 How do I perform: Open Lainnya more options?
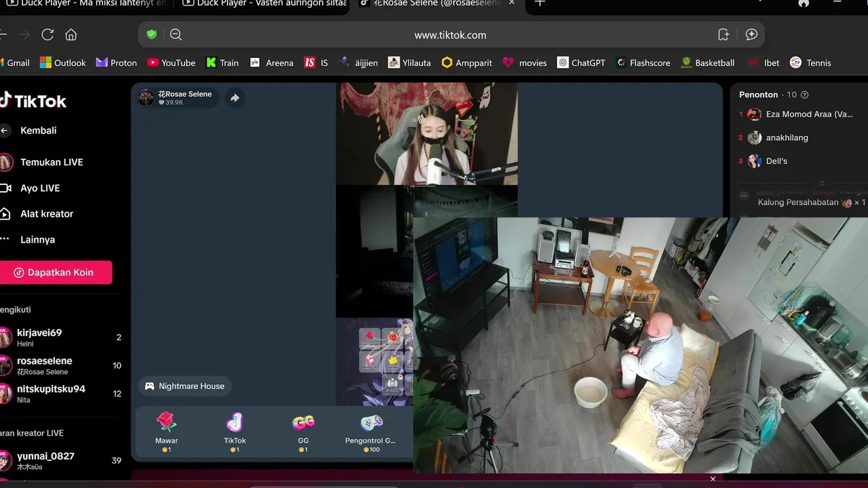tap(28, 239)
